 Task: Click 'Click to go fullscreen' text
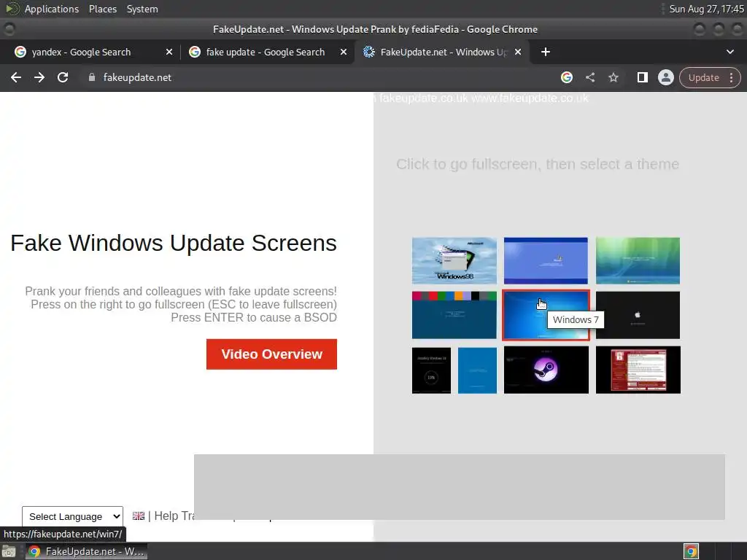pyautogui.click(x=538, y=164)
